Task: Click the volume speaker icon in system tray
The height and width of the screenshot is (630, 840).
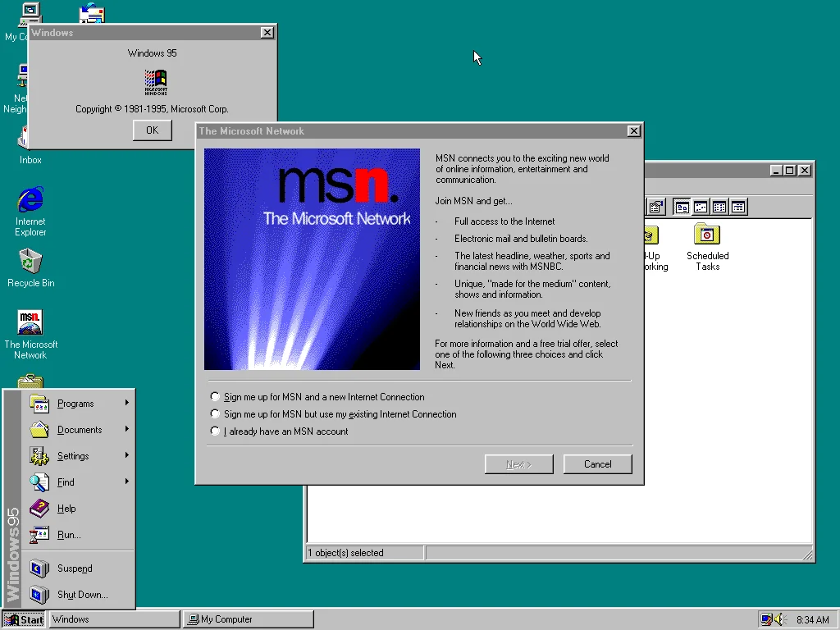Action: tap(779, 619)
